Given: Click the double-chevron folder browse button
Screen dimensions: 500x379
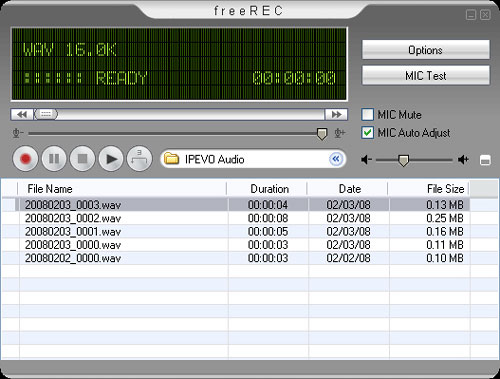Looking at the screenshot, I should (336, 159).
